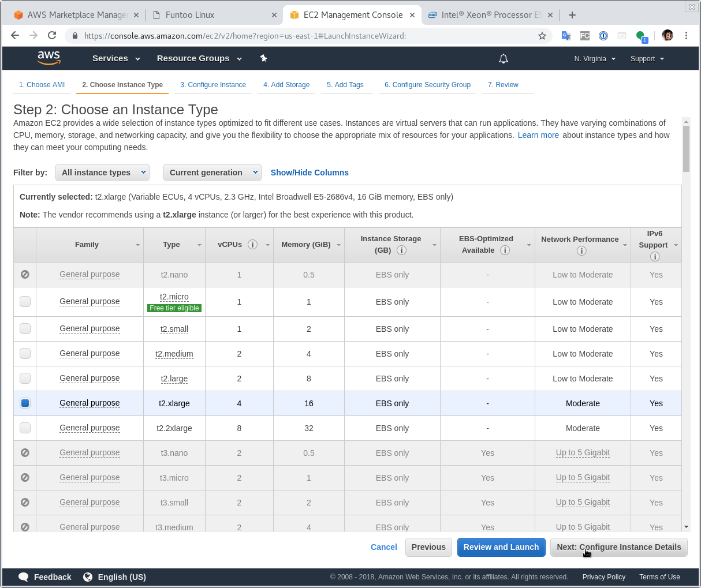
Task: Click the Learn more link
Action: (538, 135)
